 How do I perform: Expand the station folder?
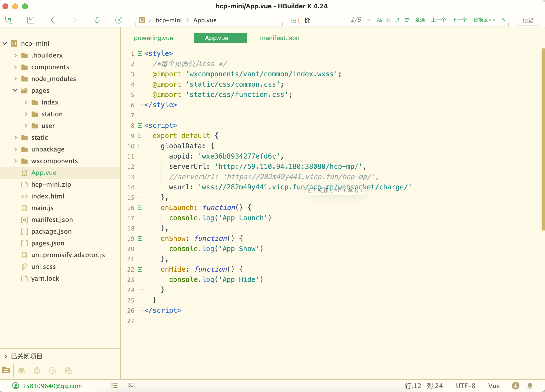pyautogui.click(x=26, y=114)
